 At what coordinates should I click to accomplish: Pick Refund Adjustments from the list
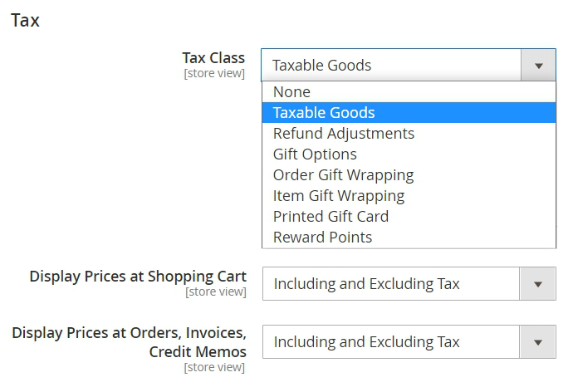[x=343, y=134]
